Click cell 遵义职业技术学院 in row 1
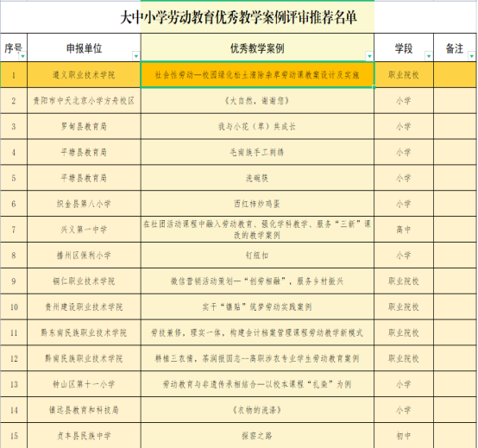The width and height of the screenshot is (478, 448). click(85, 75)
